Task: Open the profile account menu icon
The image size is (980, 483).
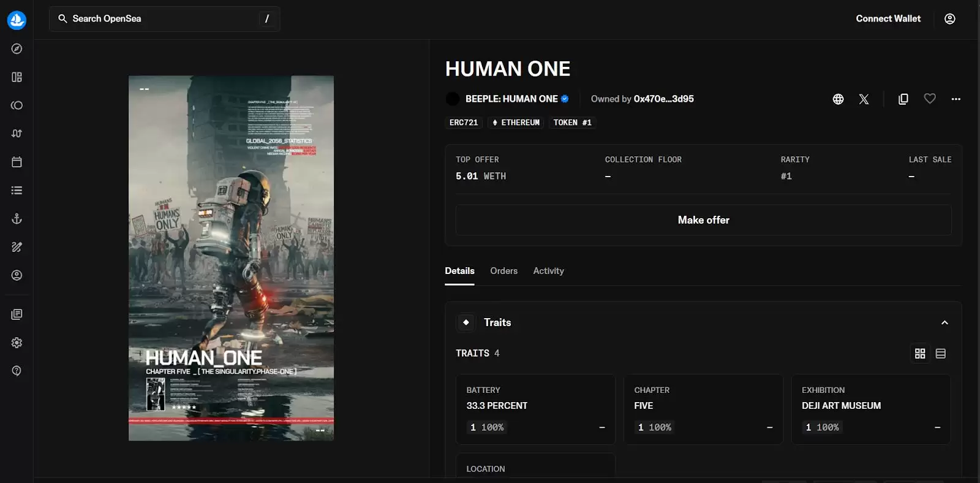Action: (x=949, y=19)
